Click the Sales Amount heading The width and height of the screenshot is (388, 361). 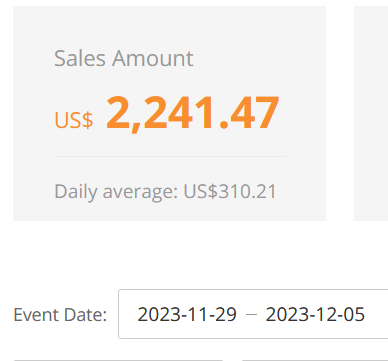pos(124,58)
